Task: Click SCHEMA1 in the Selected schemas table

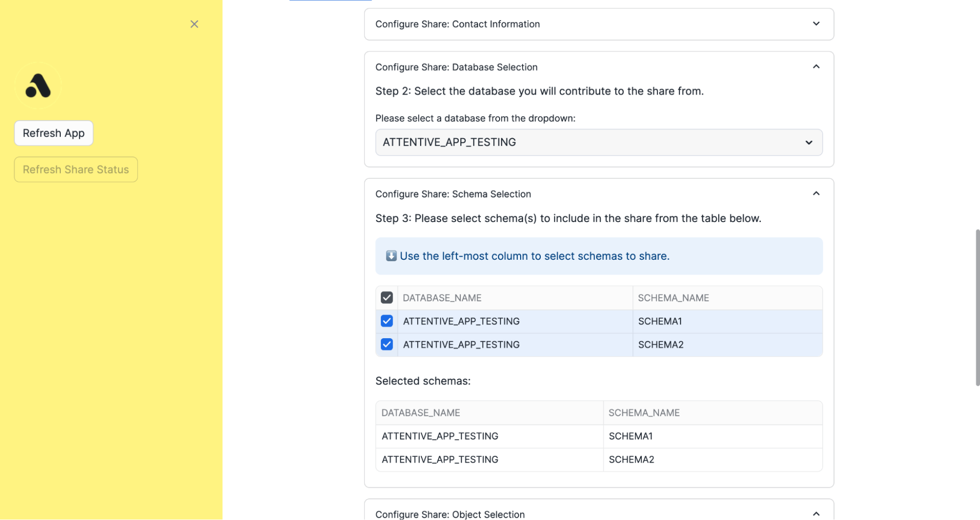Action: click(712, 436)
